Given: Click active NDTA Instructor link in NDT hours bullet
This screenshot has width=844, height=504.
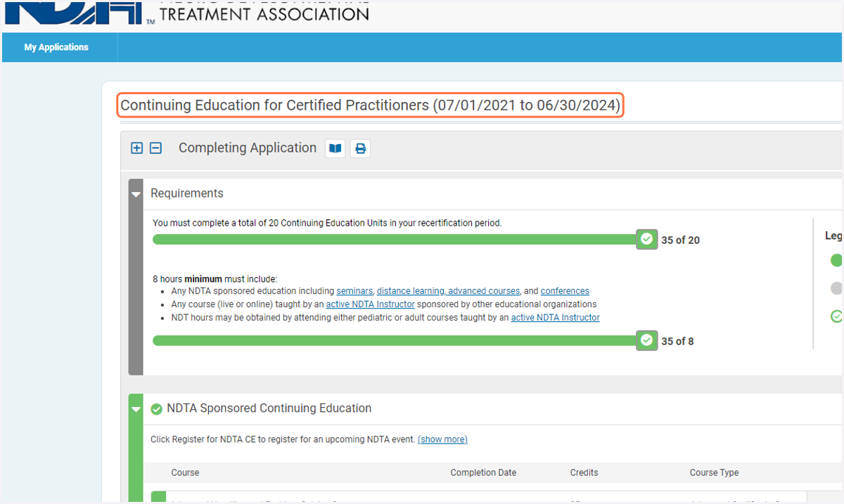Looking at the screenshot, I should (x=556, y=318).
